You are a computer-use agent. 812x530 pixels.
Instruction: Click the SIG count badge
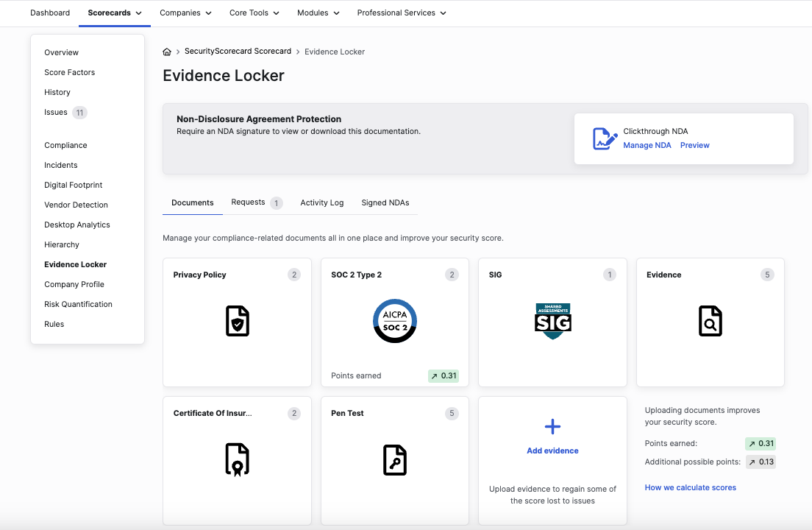[610, 275]
